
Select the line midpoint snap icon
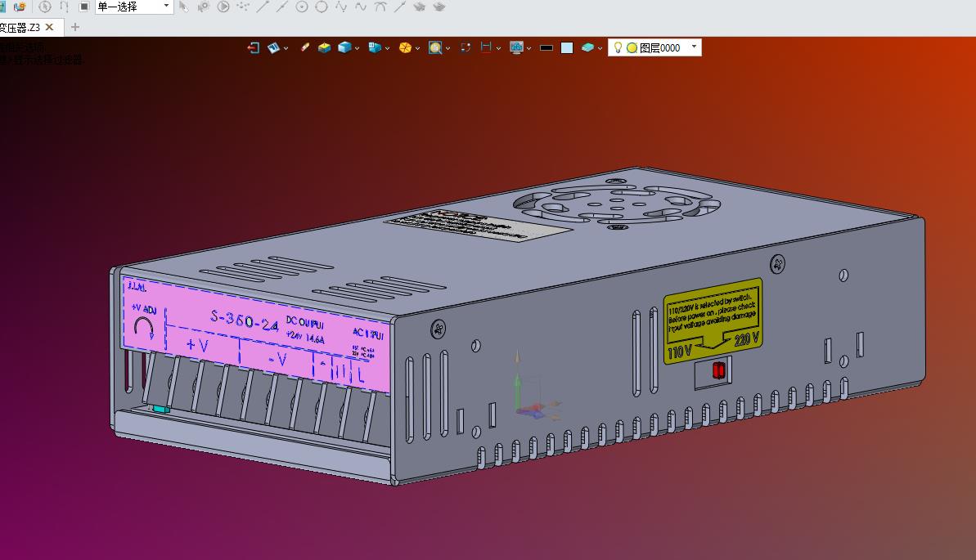(x=282, y=7)
